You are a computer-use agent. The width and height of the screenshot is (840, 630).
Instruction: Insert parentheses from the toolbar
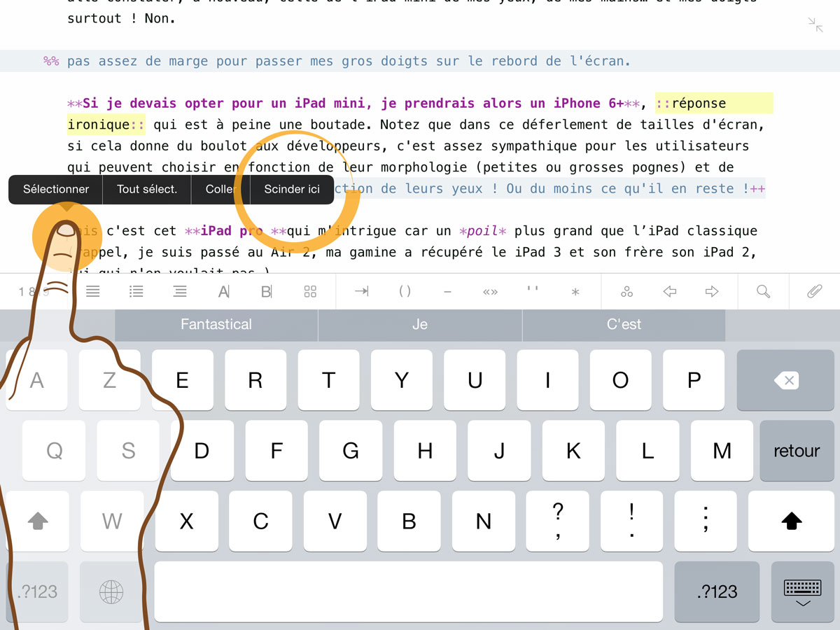pos(405,292)
